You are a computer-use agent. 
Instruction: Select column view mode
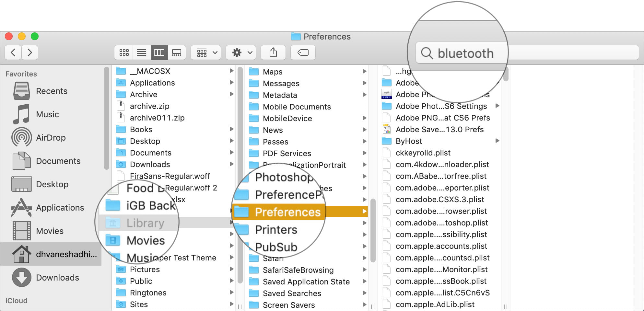tap(159, 52)
